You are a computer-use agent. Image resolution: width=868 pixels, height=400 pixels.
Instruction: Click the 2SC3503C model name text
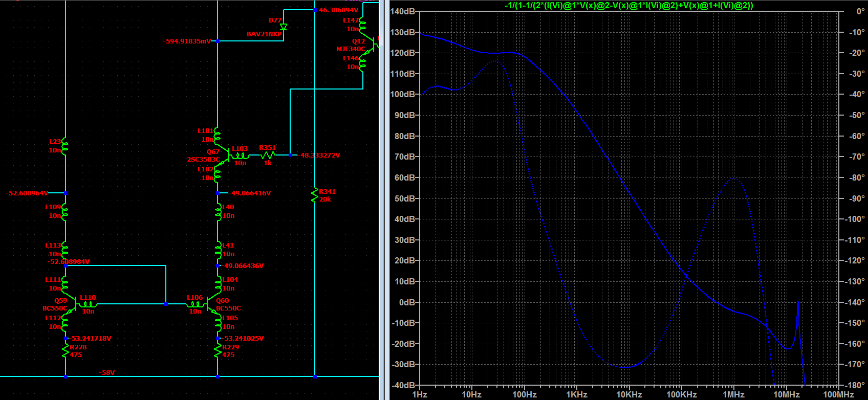203,160
